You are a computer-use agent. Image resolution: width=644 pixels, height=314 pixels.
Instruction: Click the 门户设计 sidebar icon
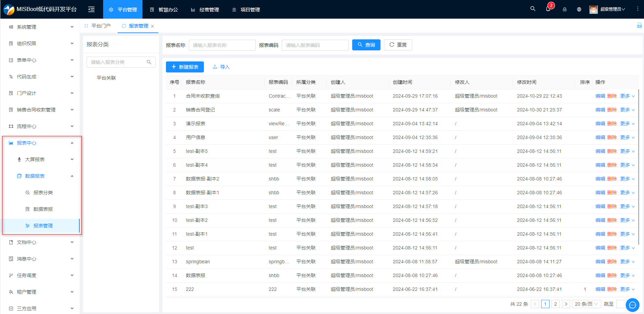point(11,93)
